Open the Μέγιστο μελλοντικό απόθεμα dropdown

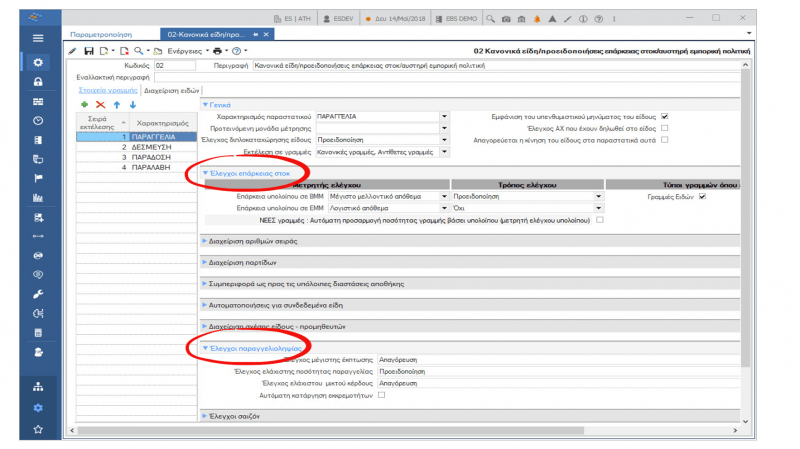coord(444,196)
